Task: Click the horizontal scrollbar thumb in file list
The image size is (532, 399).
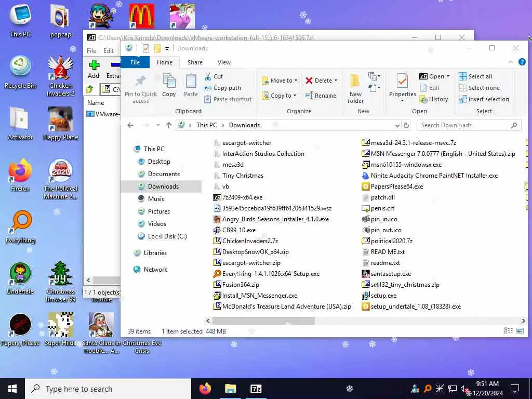Action: (263, 321)
